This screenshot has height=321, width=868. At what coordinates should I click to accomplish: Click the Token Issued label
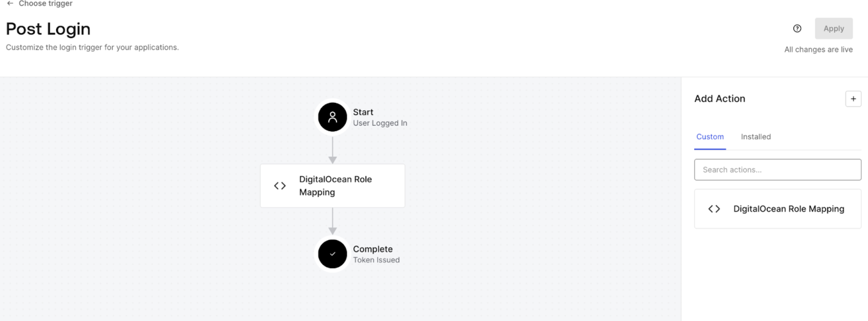pyautogui.click(x=376, y=260)
